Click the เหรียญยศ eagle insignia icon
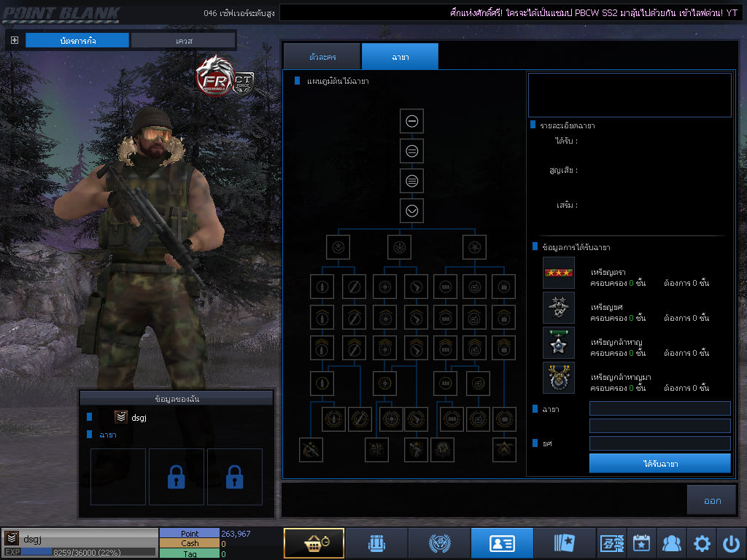Image resolution: width=747 pixels, height=560 pixels. pyautogui.click(x=559, y=308)
